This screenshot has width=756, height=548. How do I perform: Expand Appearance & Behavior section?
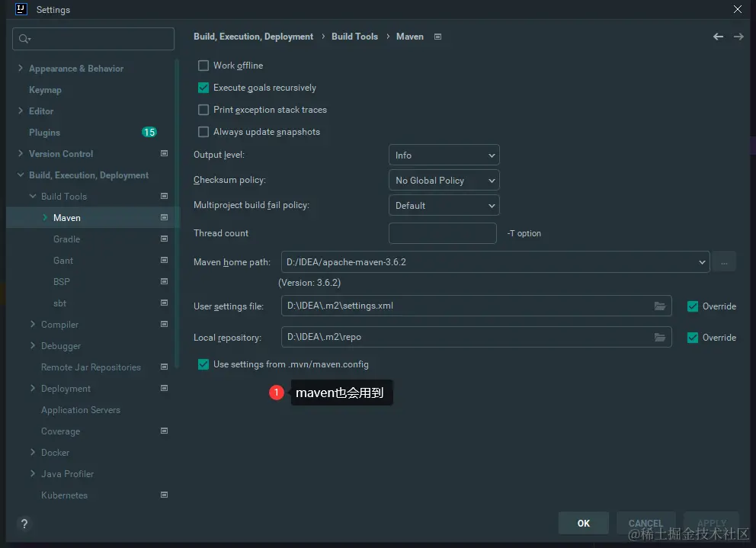click(x=21, y=68)
